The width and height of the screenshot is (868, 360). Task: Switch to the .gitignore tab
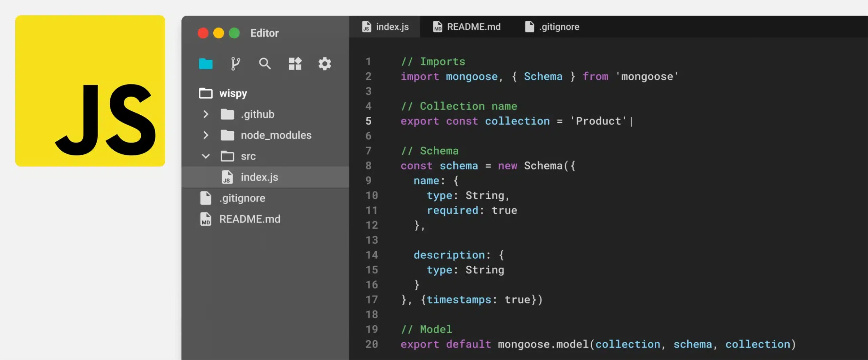pyautogui.click(x=552, y=26)
